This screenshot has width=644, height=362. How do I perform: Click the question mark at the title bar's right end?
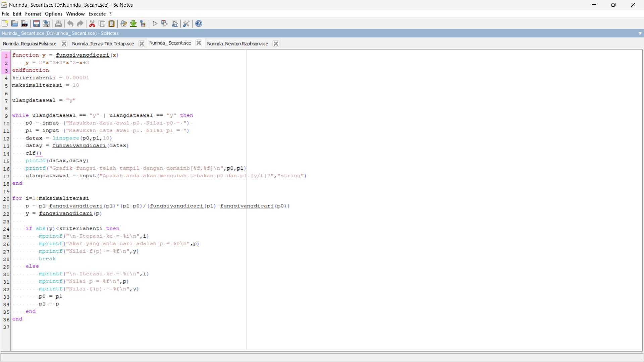click(640, 34)
